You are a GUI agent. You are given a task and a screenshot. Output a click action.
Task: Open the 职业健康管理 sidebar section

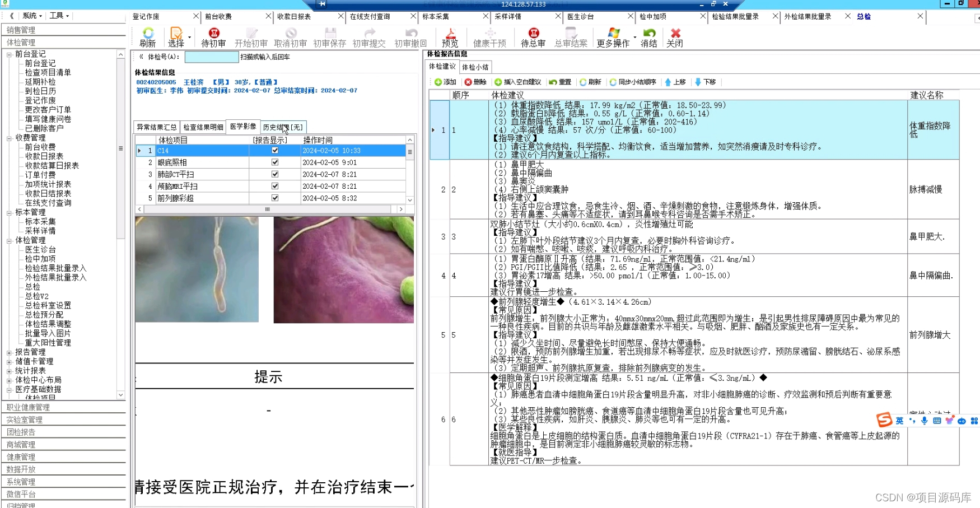click(x=64, y=408)
